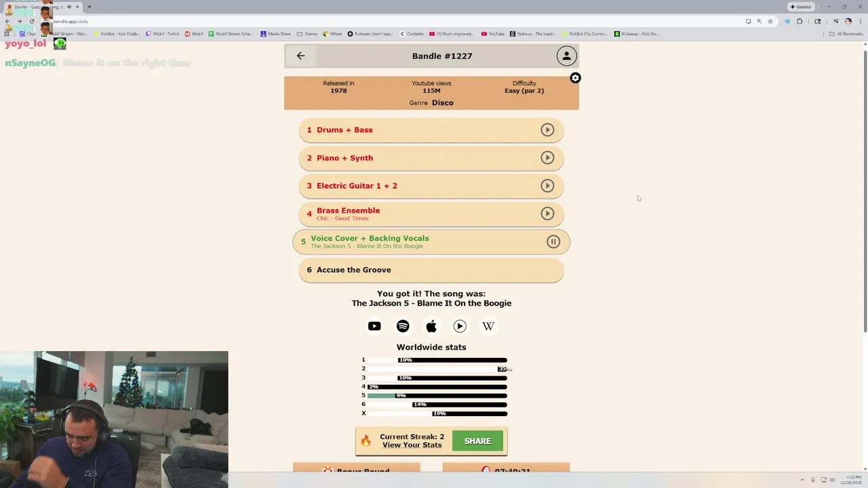Click the worldwide stats bar for guess 2
Viewport: 868px width, 488px height.
(x=437, y=369)
